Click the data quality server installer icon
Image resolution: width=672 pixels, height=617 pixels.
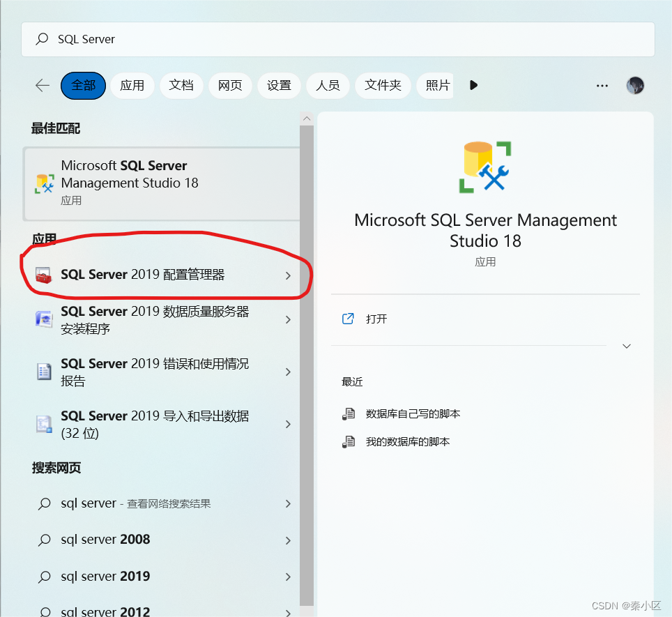44,319
